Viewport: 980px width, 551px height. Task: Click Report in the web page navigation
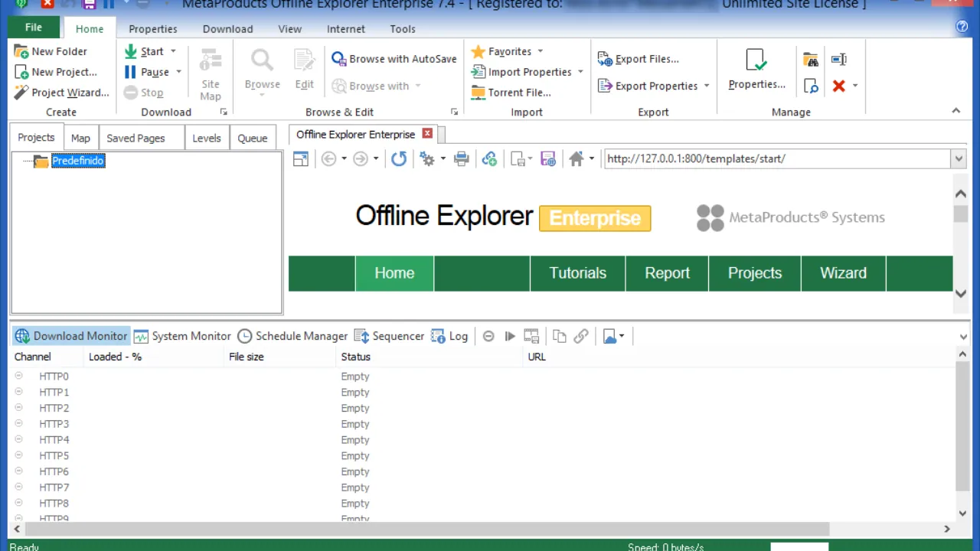pos(668,273)
